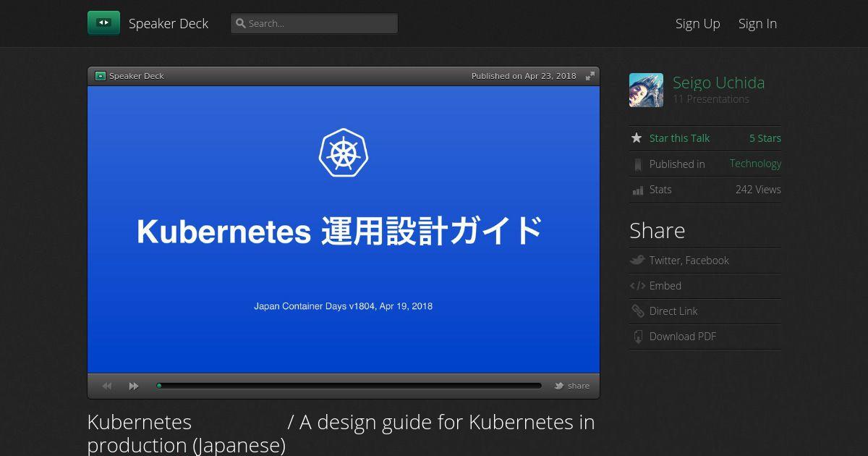This screenshot has width=868, height=456.
Task: Click the star icon beside Star this Talk
Action: click(x=637, y=138)
